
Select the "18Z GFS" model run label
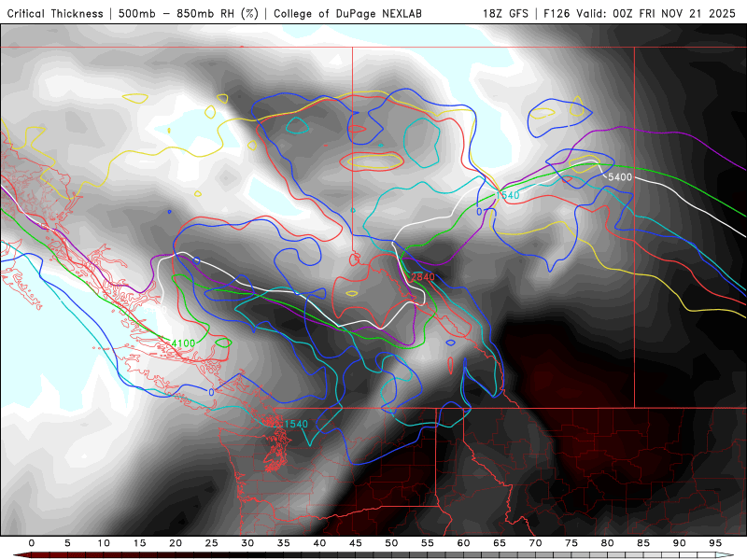point(505,14)
